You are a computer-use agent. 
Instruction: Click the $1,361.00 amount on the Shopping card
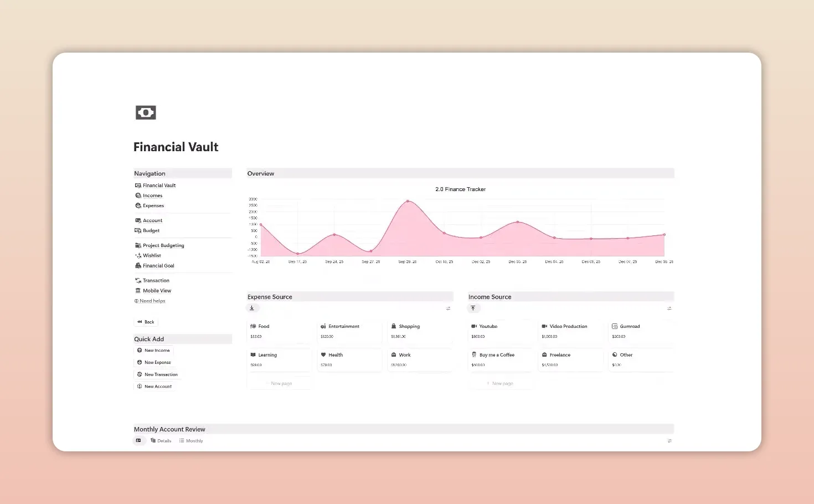pos(398,336)
